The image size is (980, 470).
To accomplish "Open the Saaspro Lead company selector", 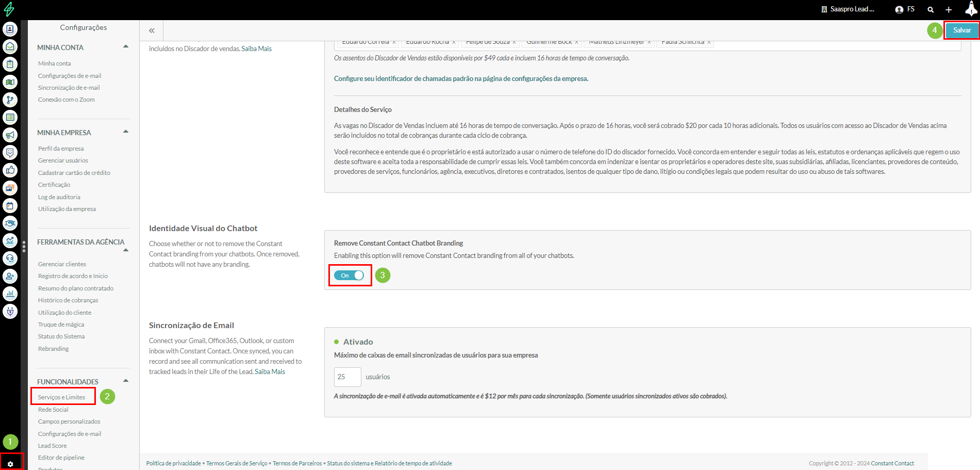I will click(848, 9).
